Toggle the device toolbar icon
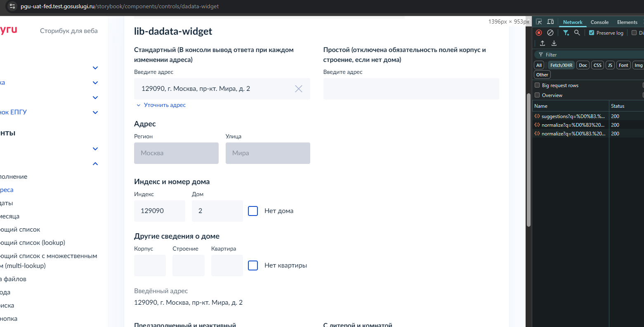Viewport: 644px width, 327px height. (550, 22)
